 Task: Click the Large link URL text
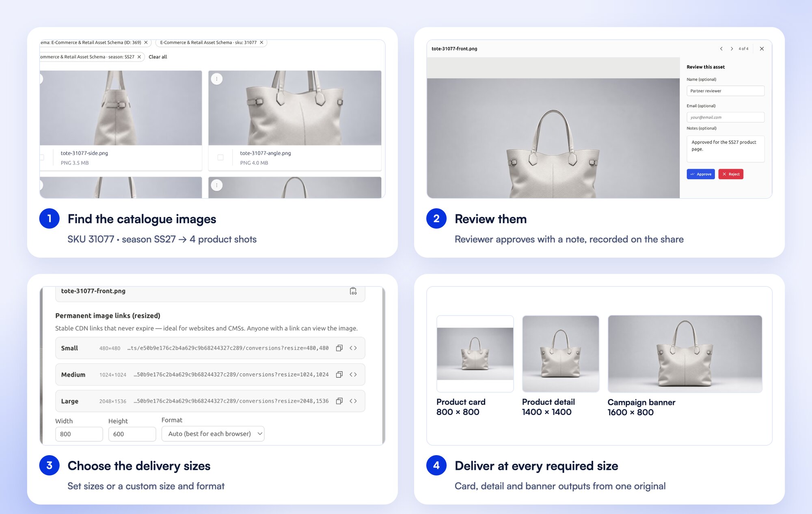[231, 401]
